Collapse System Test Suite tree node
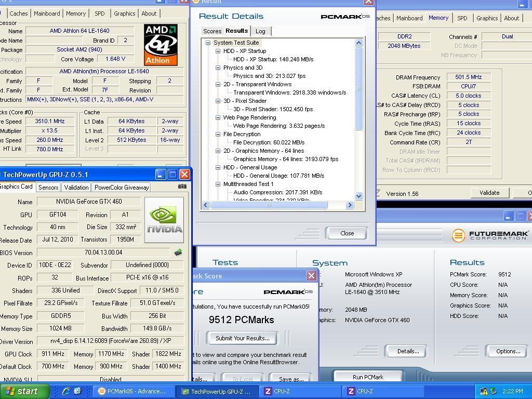This screenshot has height=399, width=532. pyautogui.click(x=208, y=43)
